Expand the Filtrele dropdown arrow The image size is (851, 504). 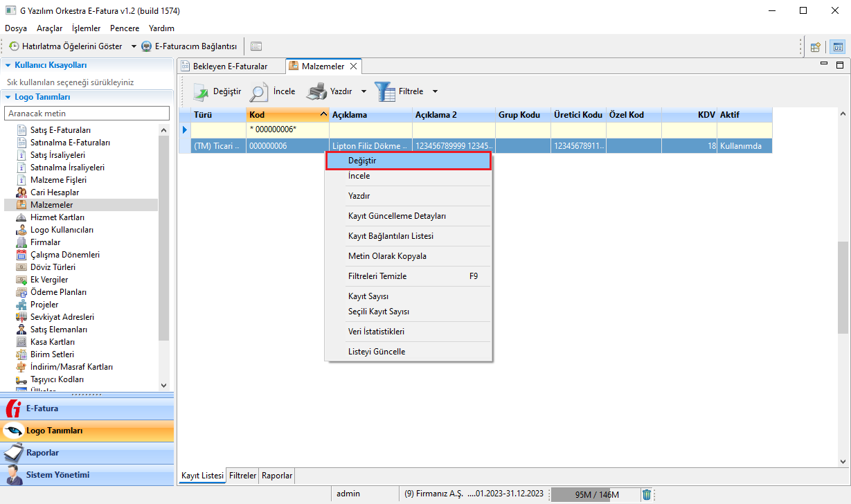tap(435, 91)
